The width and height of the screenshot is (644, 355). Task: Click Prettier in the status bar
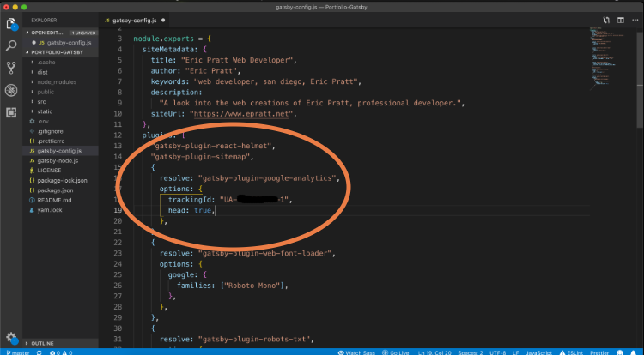(x=599, y=352)
